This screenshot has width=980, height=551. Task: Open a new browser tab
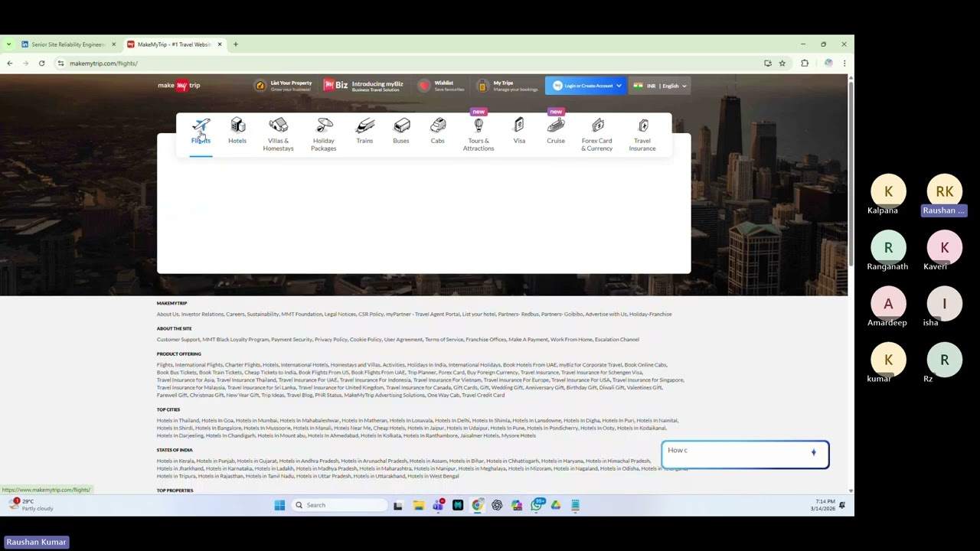tap(236, 44)
